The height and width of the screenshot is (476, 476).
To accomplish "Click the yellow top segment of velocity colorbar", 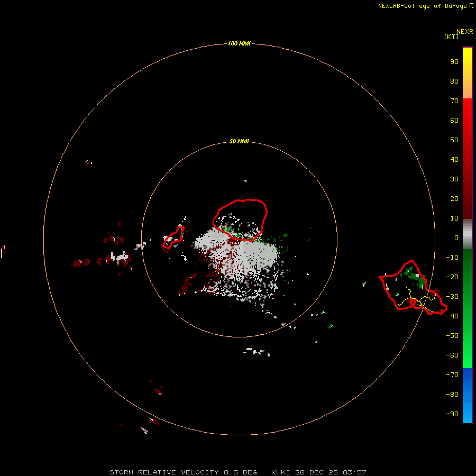I will tap(467, 73).
